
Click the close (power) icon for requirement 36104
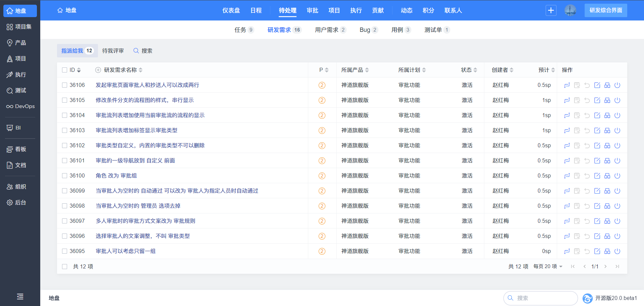pos(617,115)
